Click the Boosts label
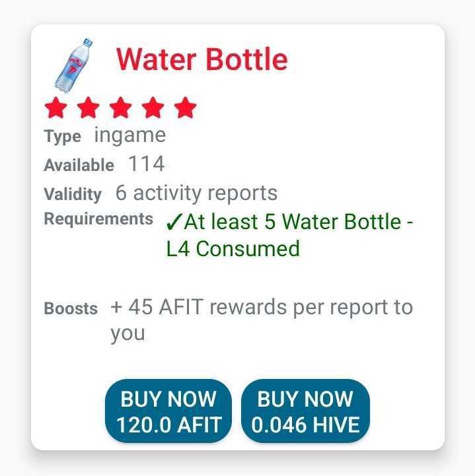The height and width of the screenshot is (476, 475). pos(71,308)
